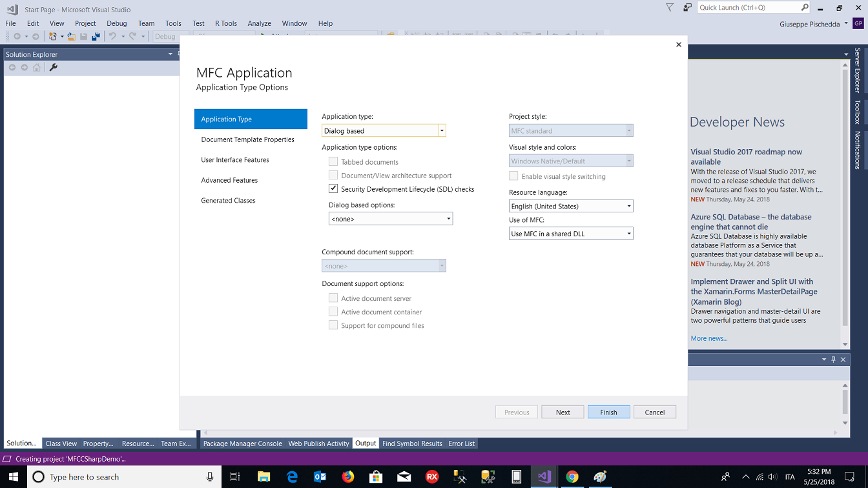Expand the Resource language combo box
This screenshot has width=868, height=488.
(x=571, y=206)
